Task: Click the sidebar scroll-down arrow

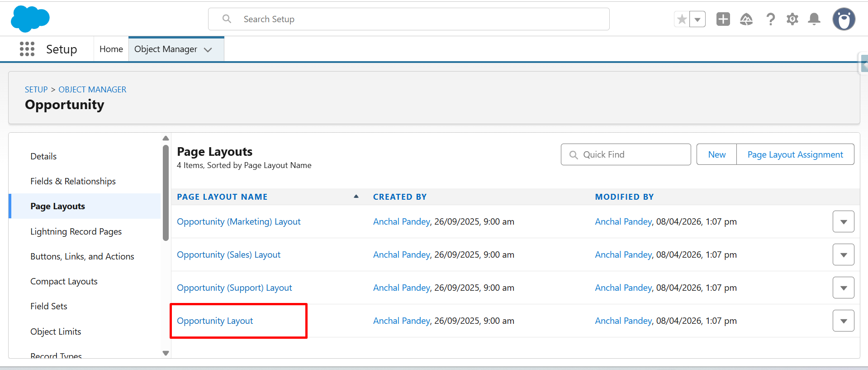Action: [x=166, y=353]
